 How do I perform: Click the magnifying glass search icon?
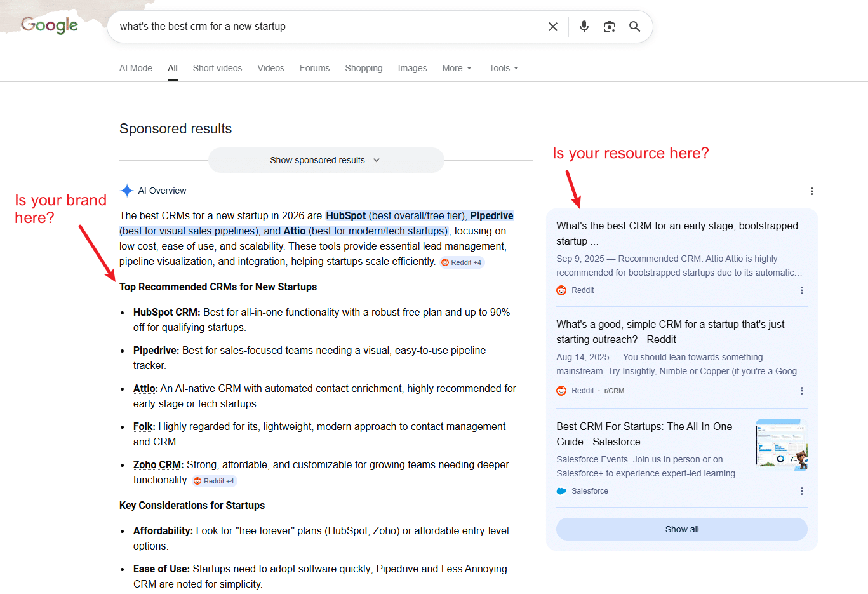(x=634, y=27)
